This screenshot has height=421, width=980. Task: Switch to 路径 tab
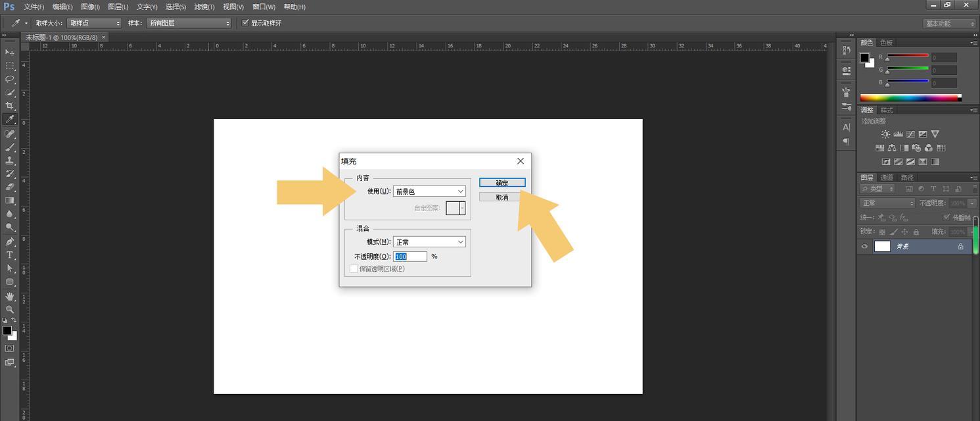907,178
